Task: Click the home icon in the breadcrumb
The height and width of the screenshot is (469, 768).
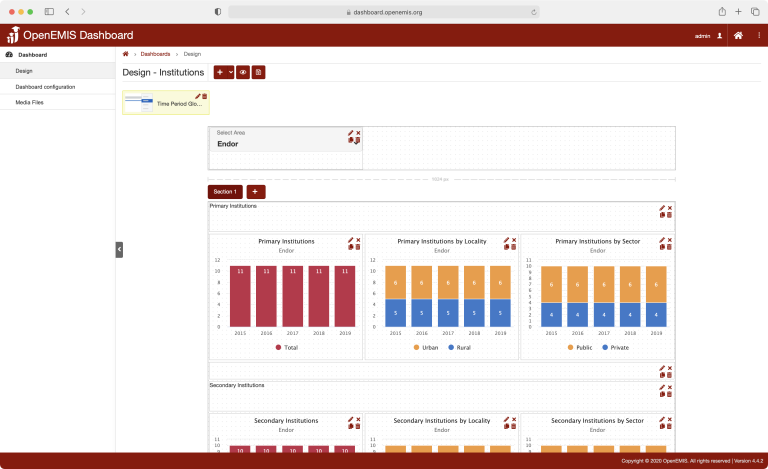Action: click(x=125, y=53)
